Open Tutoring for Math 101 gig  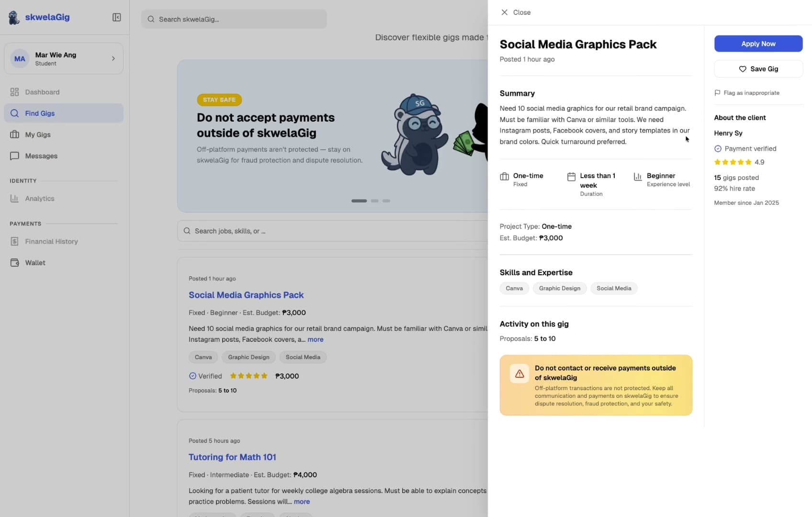coord(232,457)
